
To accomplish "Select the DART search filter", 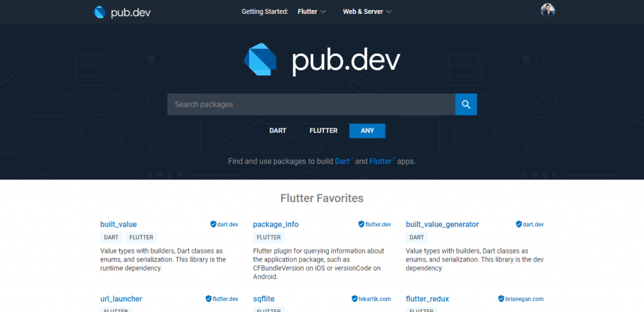I will click(277, 131).
